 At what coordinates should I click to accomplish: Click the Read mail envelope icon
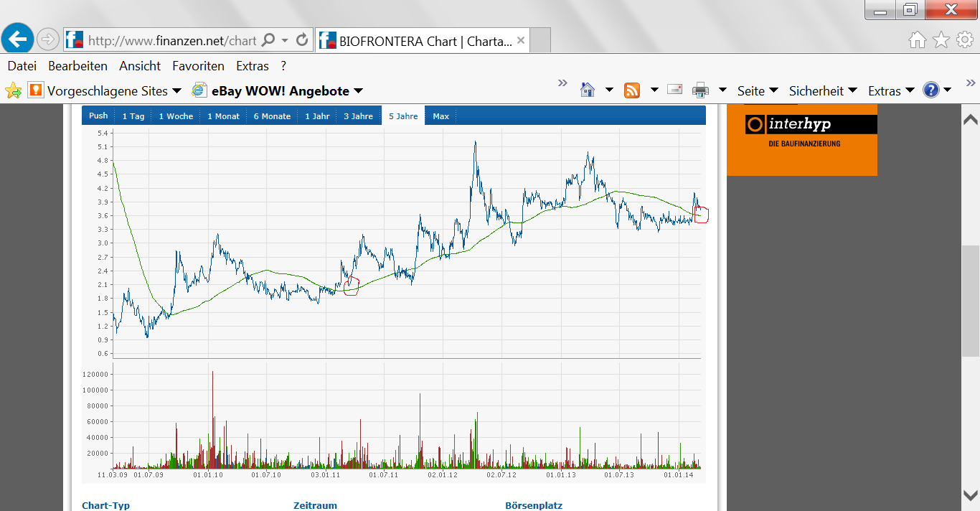coord(674,90)
